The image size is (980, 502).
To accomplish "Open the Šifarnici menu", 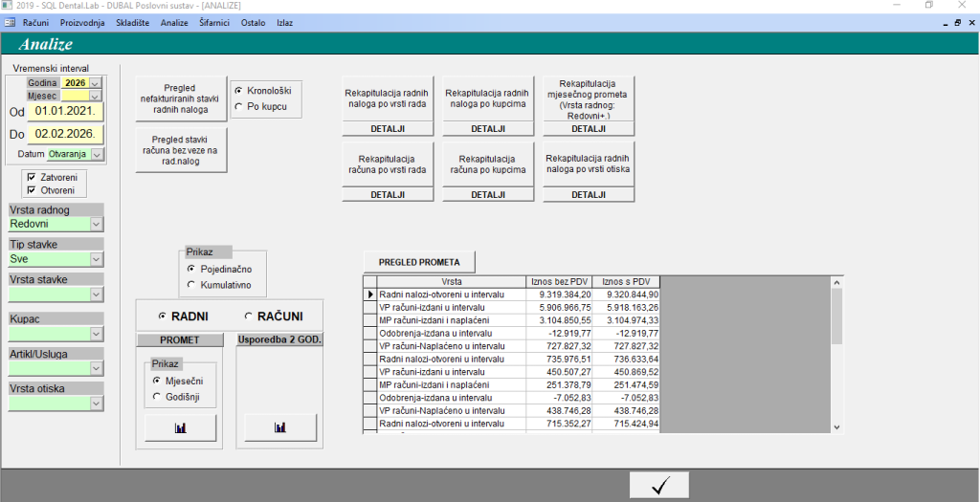I will click(x=214, y=21).
